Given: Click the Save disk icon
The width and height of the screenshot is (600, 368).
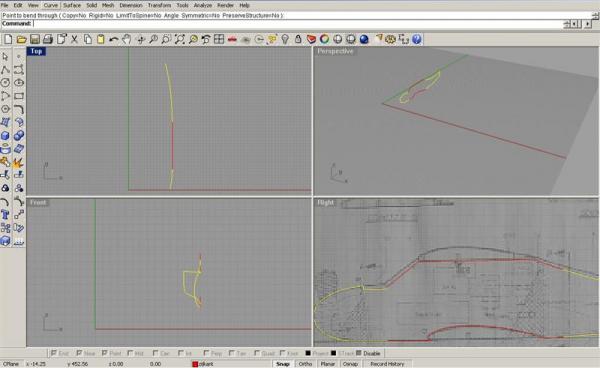Looking at the screenshot, I should pos(35,39).
